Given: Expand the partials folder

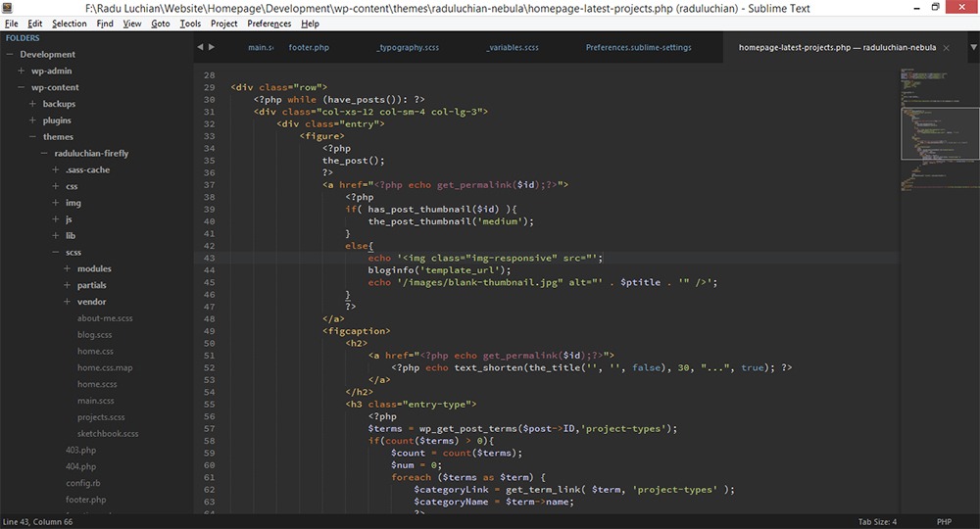Looking at the screenshot, I should pyautogui.click(x=67, y=285).
